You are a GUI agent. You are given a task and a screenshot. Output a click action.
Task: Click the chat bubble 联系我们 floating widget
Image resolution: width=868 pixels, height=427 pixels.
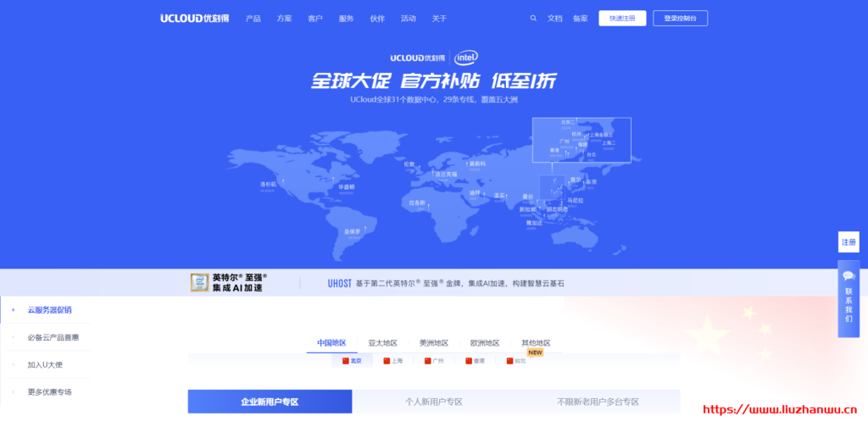[x=849, y=299]
